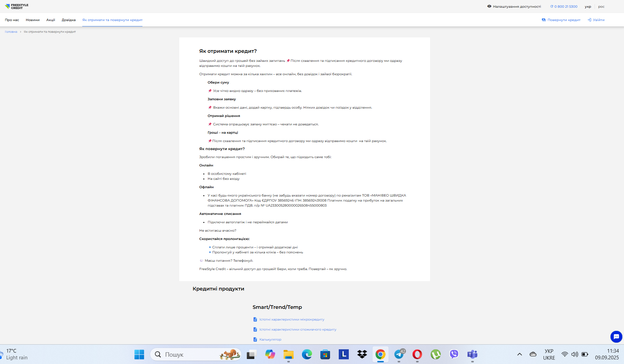This screenshot has width=624, height=364.
Task: Click document icon beside Істотні характеристики мікрокредиту
Action: 255,319
